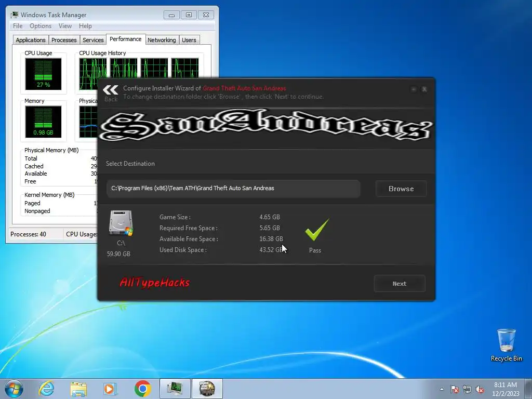Switch to the Applications tab
532x399 pixels.
click(x=31, y=40)
